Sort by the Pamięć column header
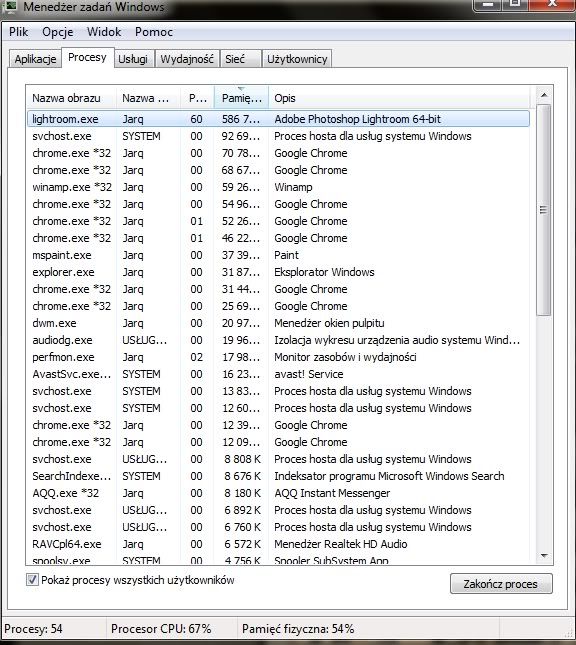The image size is (576, 645). point(241,98)
